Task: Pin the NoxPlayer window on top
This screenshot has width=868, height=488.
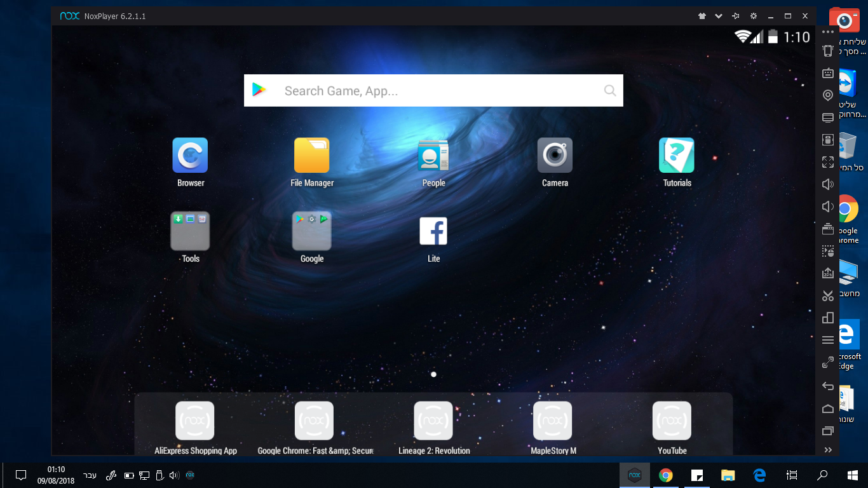Action: click(736, 16)
